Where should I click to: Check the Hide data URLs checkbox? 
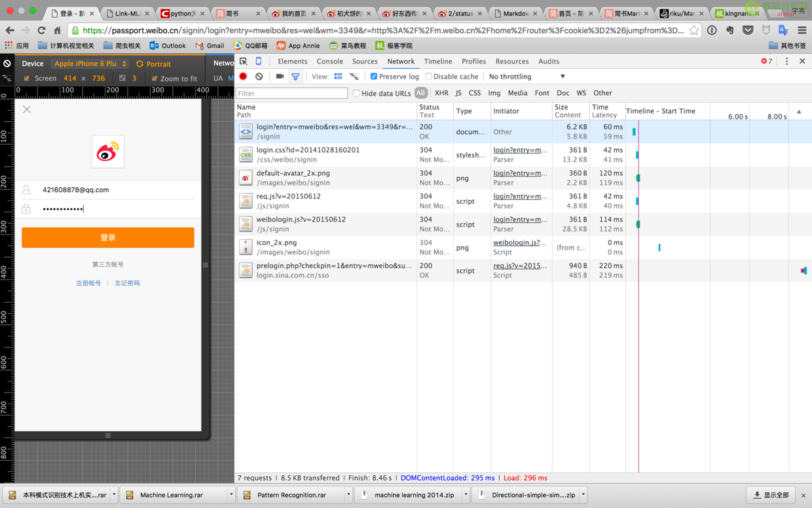tap(357, 93)
